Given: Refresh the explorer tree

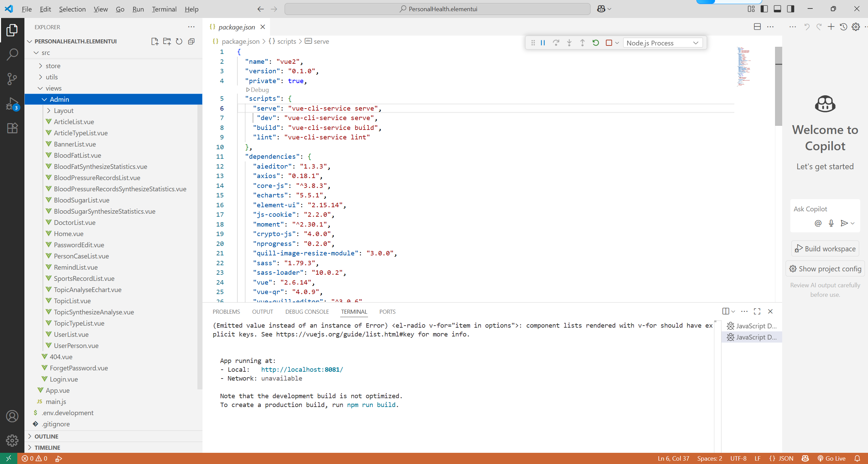Looking at the screenshot, I should (179, 41).
